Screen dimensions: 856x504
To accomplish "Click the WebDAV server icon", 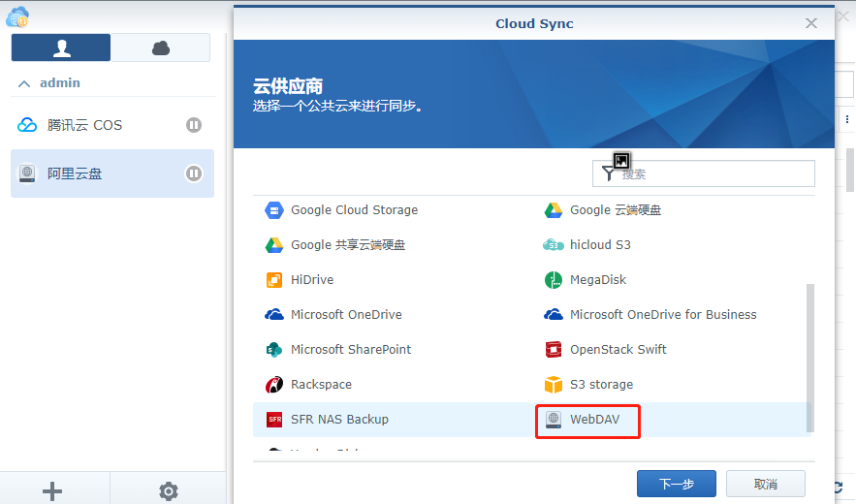I will [553, 420].
